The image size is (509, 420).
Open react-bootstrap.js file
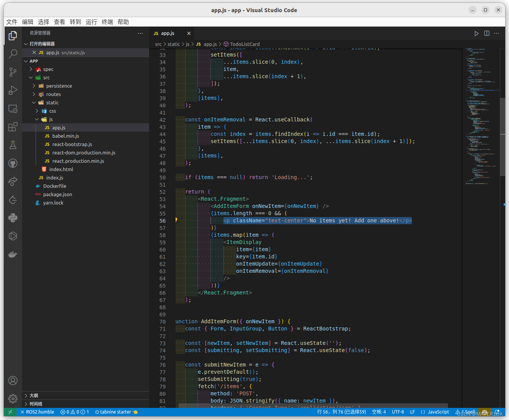85,145
